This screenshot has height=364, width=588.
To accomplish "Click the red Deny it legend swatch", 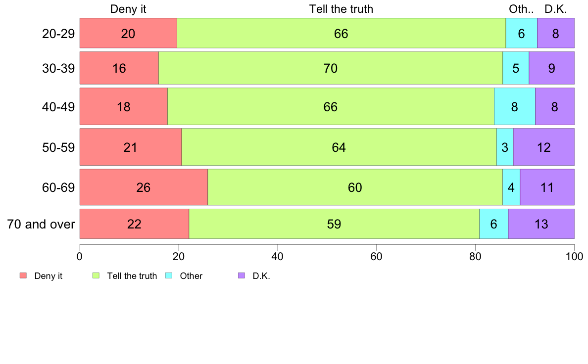I will pos(23,275).
